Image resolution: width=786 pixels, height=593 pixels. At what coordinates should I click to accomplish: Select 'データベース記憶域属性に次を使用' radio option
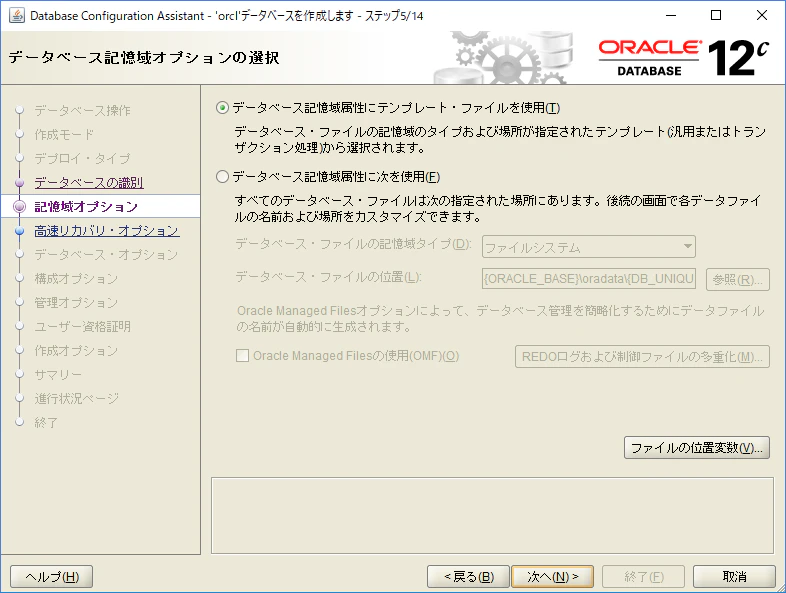[223, 176]
